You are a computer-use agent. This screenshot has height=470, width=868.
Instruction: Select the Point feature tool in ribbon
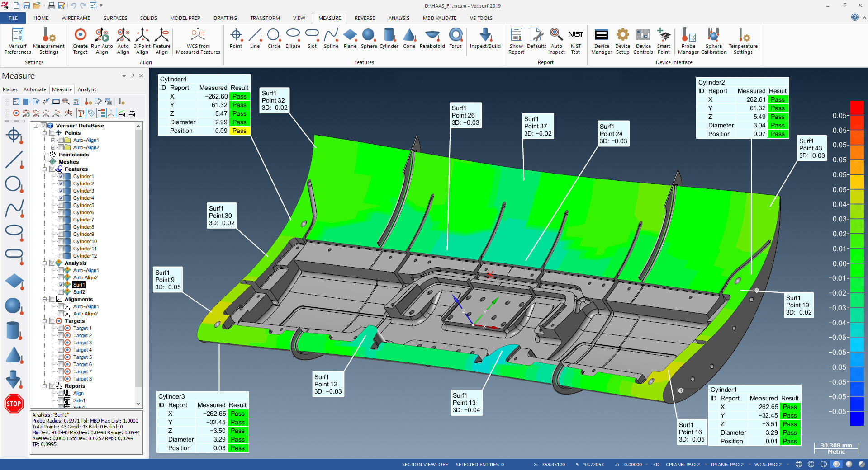coord(236,38)
